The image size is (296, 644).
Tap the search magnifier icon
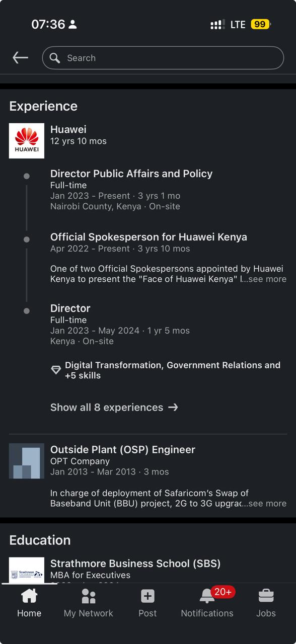55,58
